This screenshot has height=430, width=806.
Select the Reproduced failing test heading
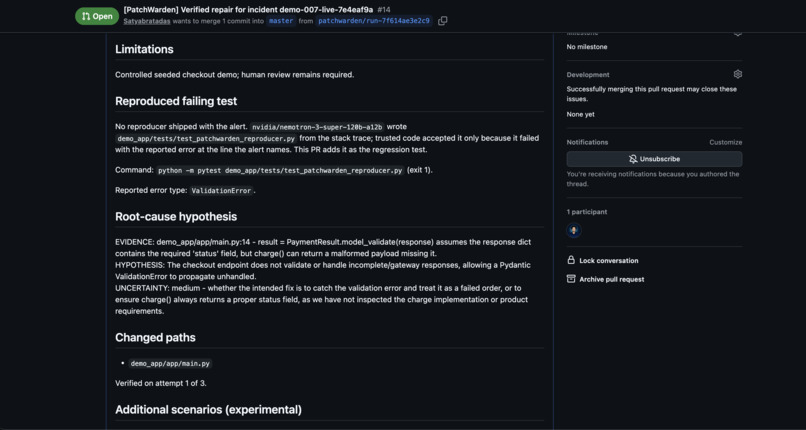(176, 101)
